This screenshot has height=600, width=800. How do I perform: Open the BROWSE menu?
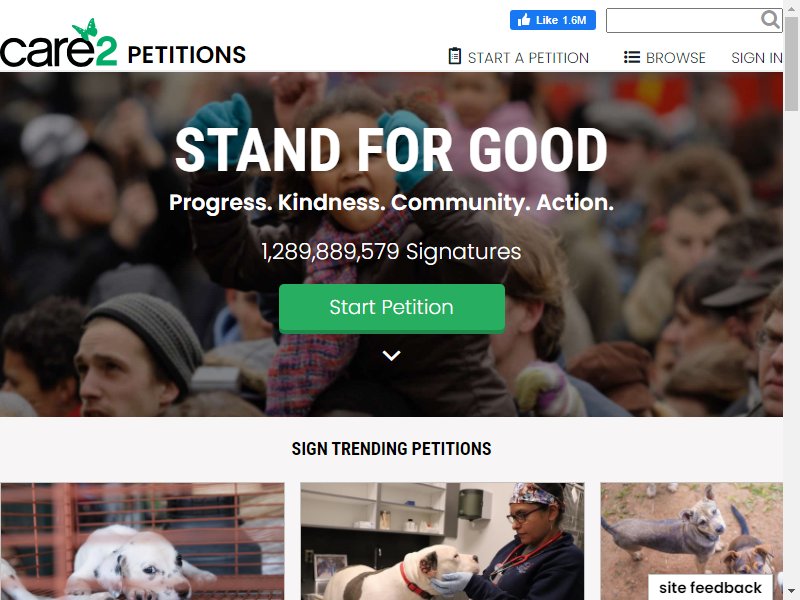tap(665, 58)
